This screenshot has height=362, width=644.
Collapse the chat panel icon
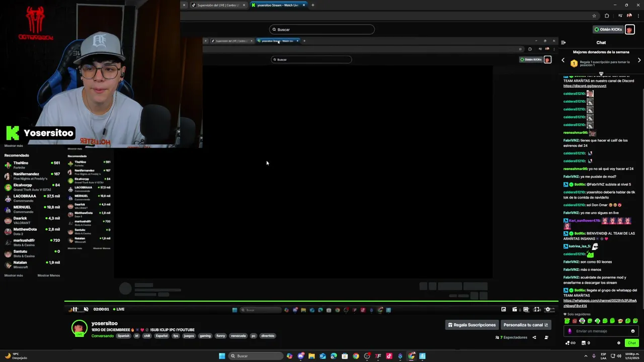coord(563,43)
